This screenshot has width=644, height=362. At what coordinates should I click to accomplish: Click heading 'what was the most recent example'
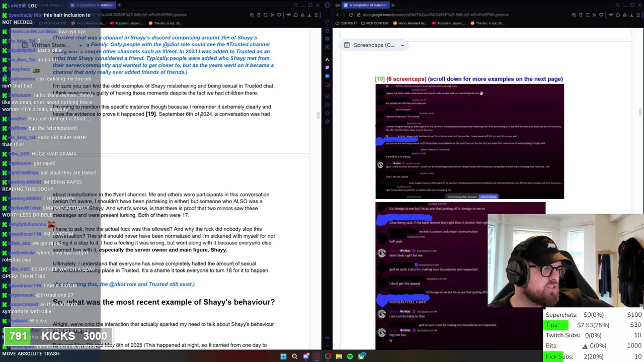click(164, 302)
